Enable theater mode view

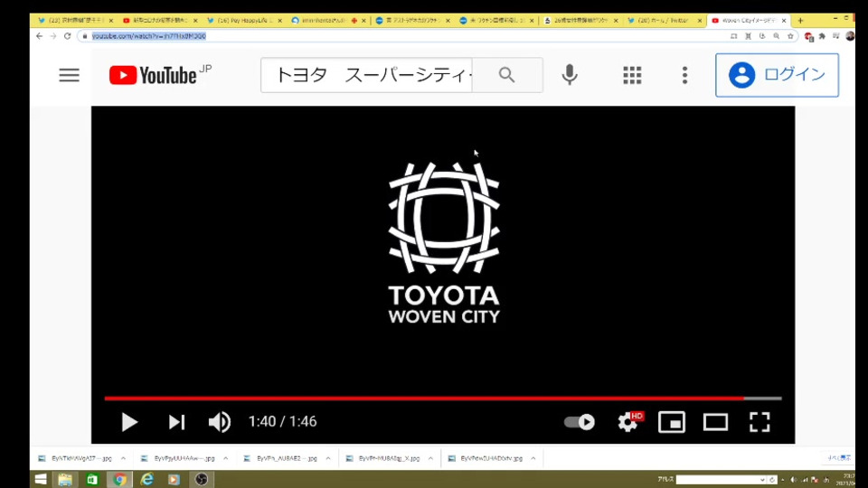715,422
